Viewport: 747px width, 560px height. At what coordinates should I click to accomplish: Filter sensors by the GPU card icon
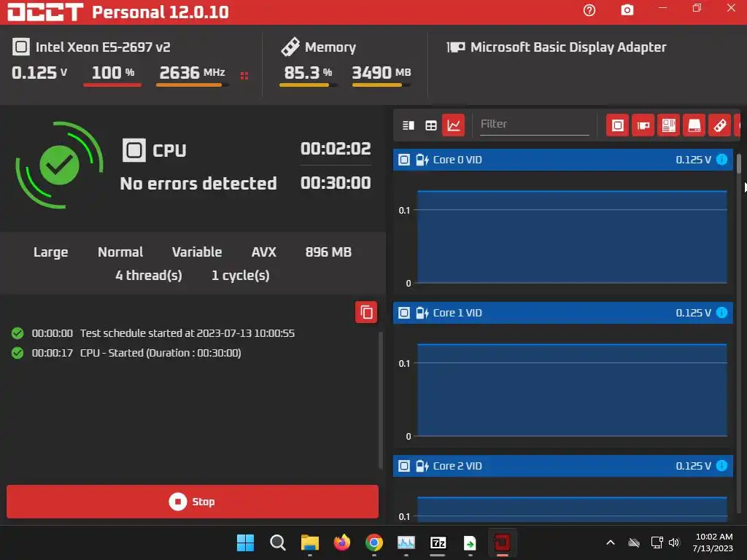[x=643, y=125]
